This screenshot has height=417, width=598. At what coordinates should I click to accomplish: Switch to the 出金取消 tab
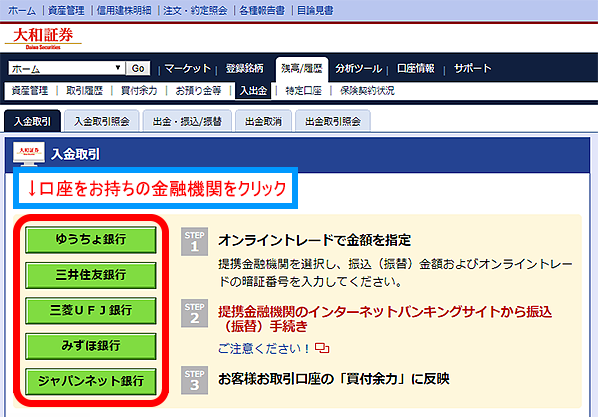click(263, 121)
